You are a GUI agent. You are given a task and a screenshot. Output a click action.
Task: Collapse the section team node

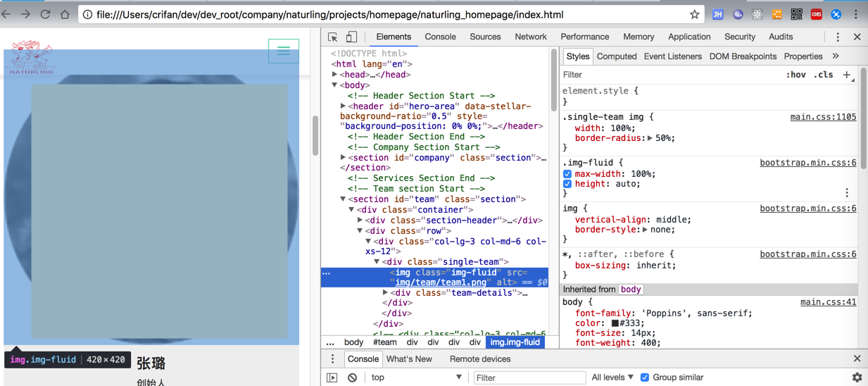coord(344,199)
